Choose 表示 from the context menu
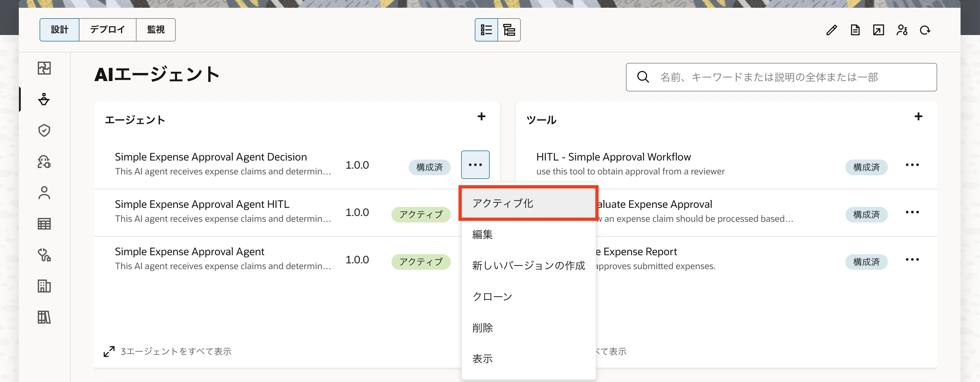 click(x=528, y=359)
